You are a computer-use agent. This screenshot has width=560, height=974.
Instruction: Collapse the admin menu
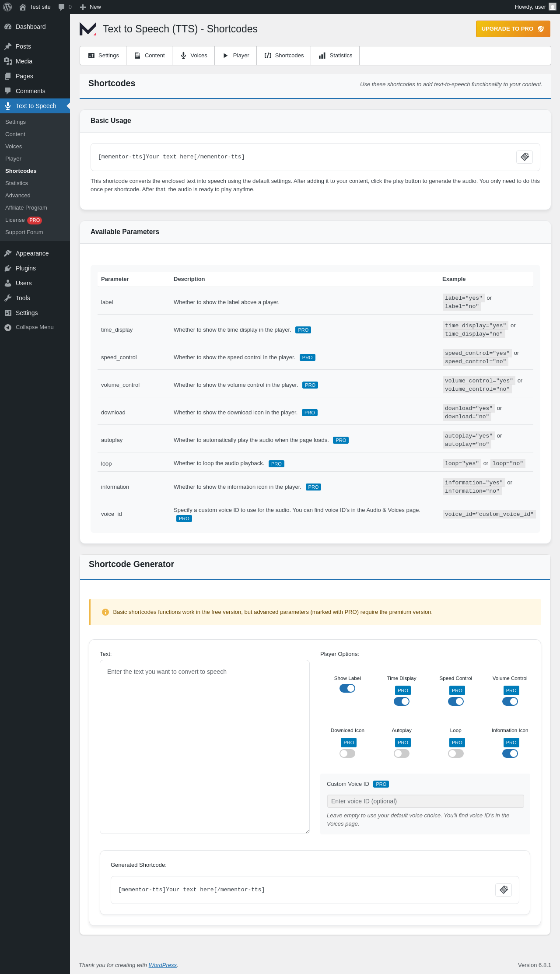(x=35, y=327)
